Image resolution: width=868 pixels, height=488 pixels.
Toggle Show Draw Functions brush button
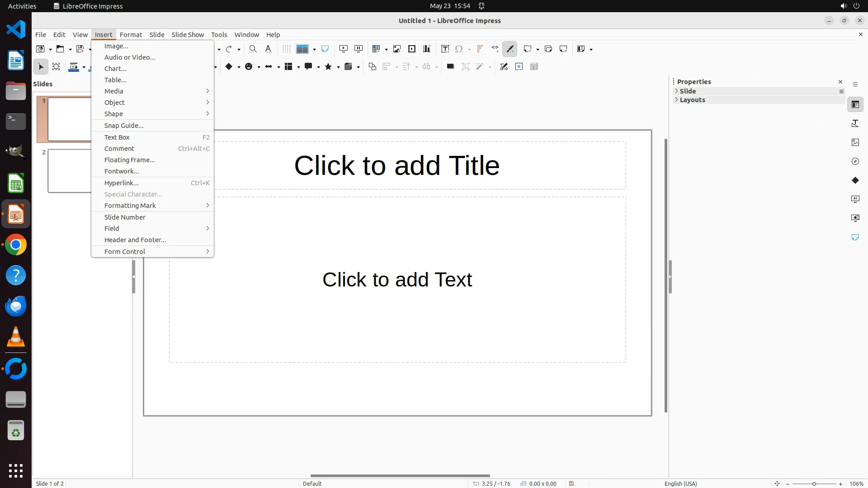509,49
